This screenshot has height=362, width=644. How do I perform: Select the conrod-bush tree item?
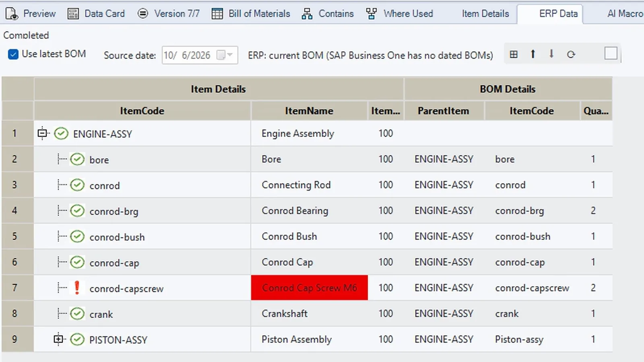[117, 237]
